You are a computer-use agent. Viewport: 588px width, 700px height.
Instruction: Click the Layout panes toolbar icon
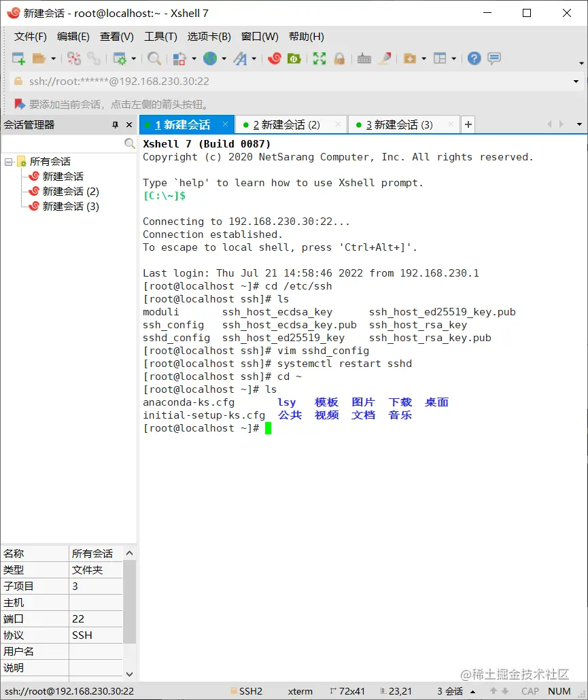click(440, 58)
